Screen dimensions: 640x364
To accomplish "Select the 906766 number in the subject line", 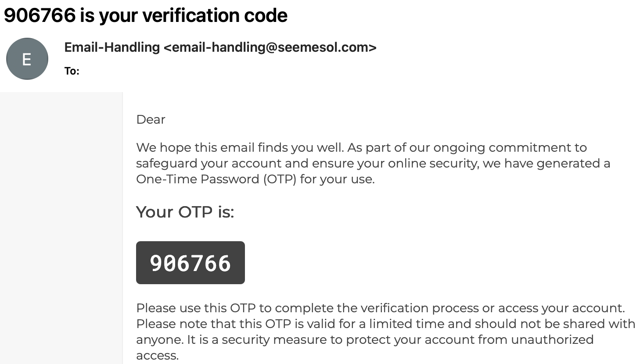I will 40,15.
